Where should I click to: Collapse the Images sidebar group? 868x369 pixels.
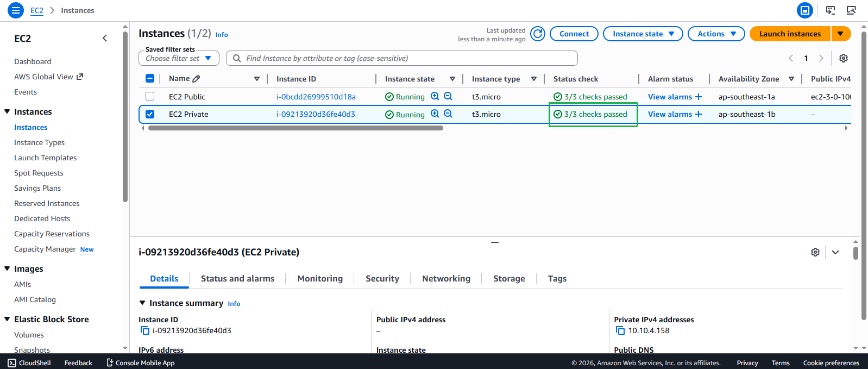pyautogui.click(x=7, y=268)
